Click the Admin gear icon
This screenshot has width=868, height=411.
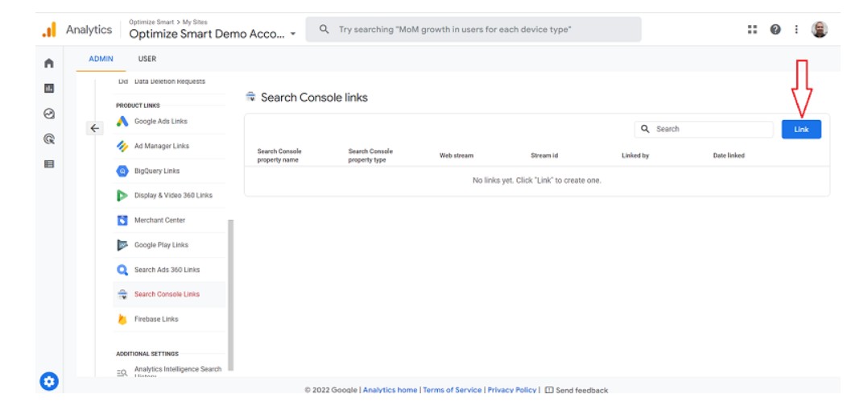[x=49, y=381]
